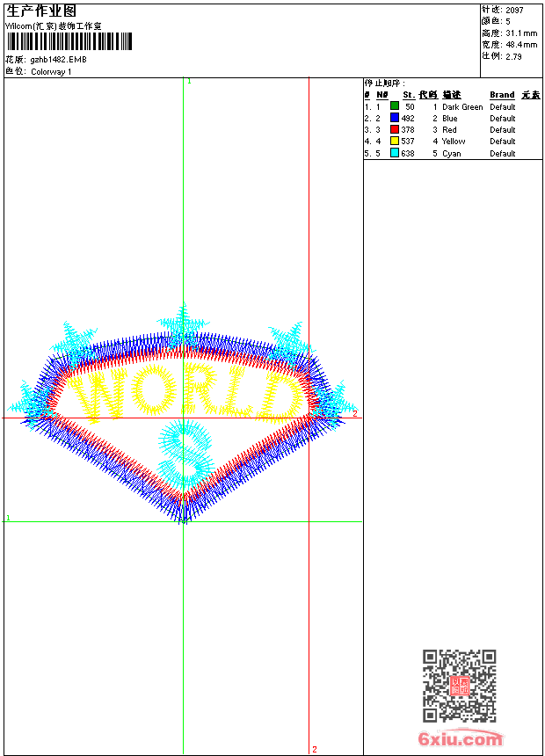Viewport: 545px width, 756px height.
Task: Click the '代码' column header
Action: coord(428,95)
